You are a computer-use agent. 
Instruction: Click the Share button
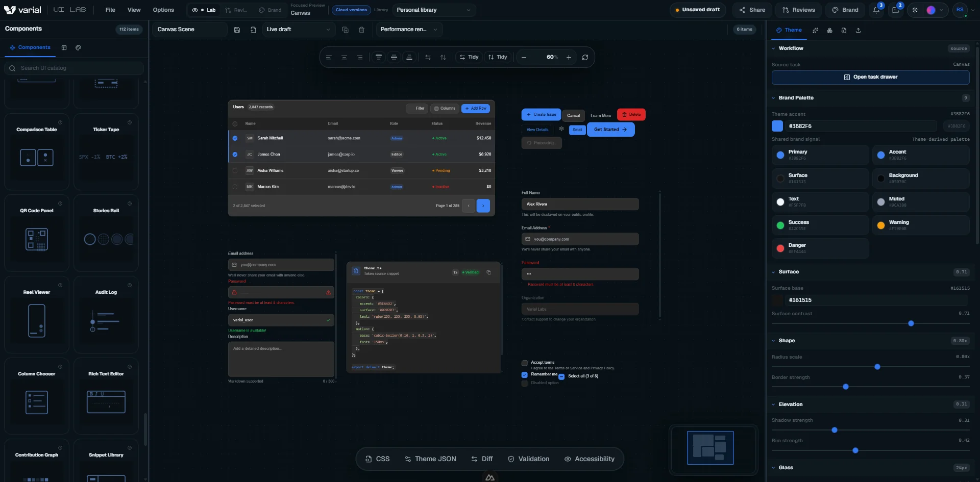click(752, 10)
